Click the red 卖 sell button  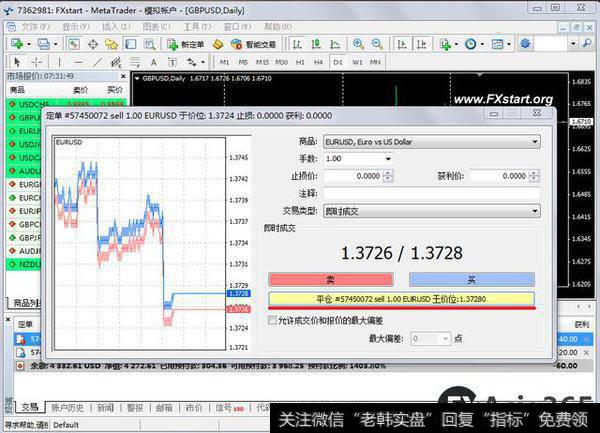pos(331,280)
